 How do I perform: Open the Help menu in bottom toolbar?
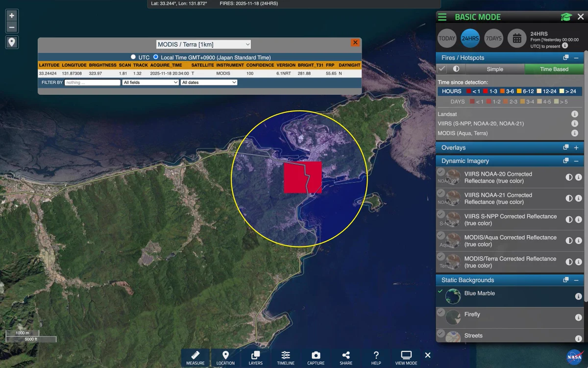tap(376, 358)
